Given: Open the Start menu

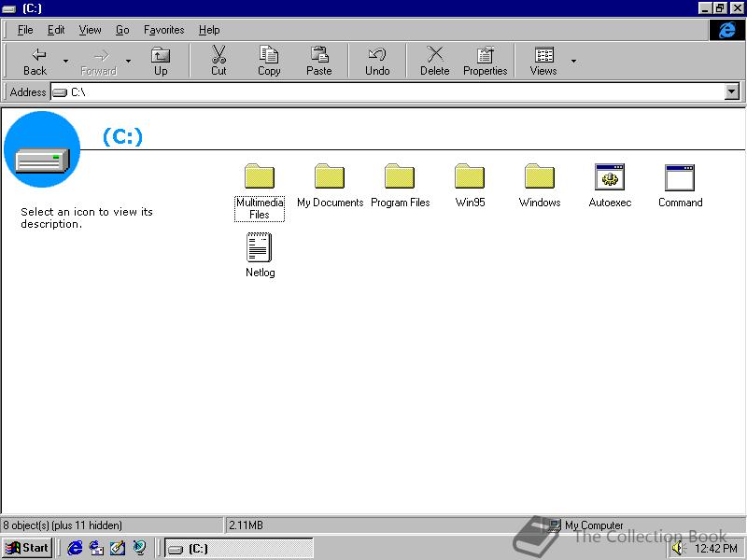Looking at the screenshot, I should click(x=27, y=548).
